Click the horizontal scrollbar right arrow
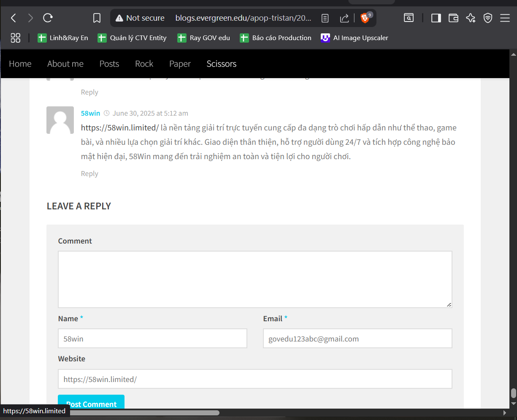This screenshot has width=517, height=420. tap(504, 413)
